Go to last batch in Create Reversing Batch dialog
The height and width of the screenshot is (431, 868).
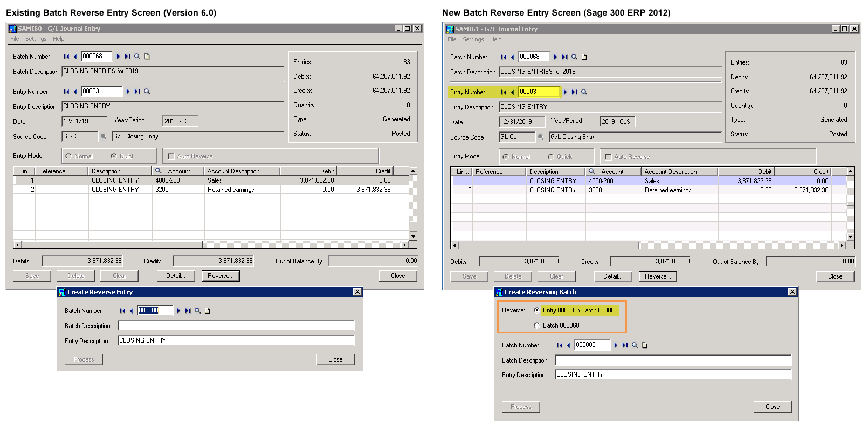(625, 345)
